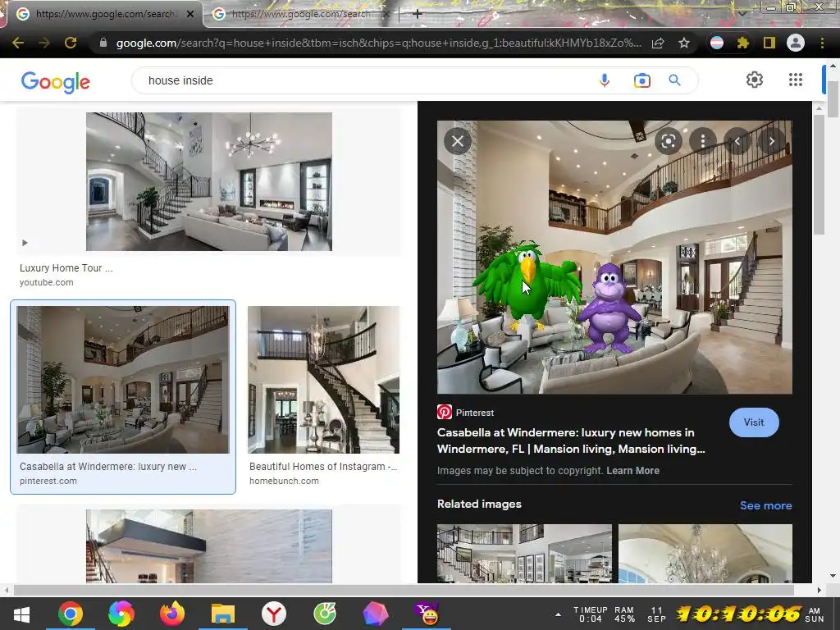Open the side panel icon
840x630 pixels.
pos(769,43)
